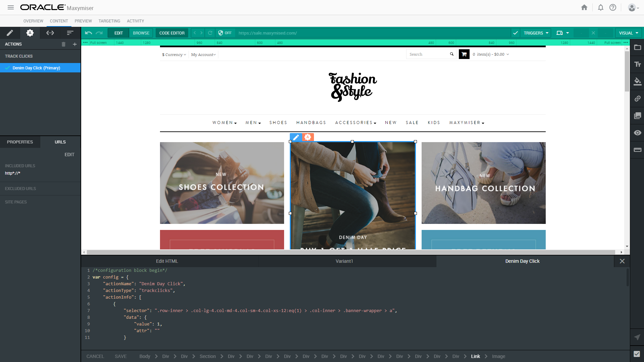The height and width of the screenshot is (362, 644).
Task: Click the checkbox icon at bottom right
Action: pyautogui.click(x=637, y=354)
